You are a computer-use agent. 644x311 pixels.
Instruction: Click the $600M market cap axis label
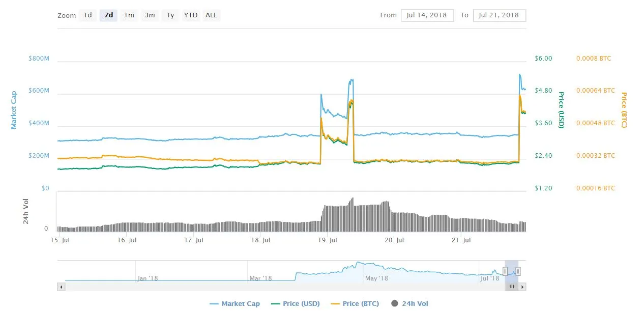39,91
